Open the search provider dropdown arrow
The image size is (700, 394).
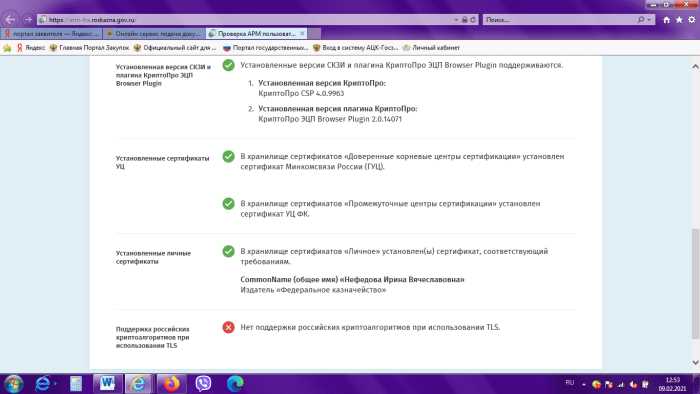649,20
